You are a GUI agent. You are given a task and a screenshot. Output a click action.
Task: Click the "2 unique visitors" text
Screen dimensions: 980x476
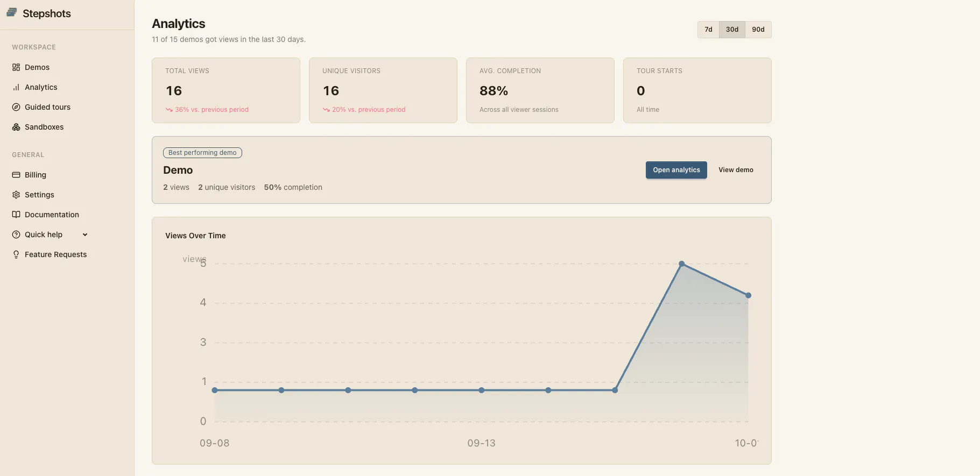click(x=227, y=187)
